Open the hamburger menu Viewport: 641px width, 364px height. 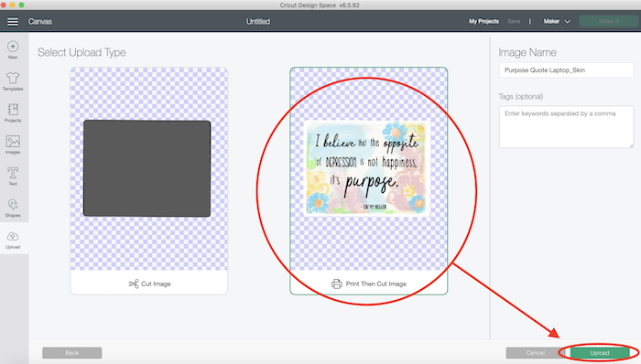click(13, 22)
